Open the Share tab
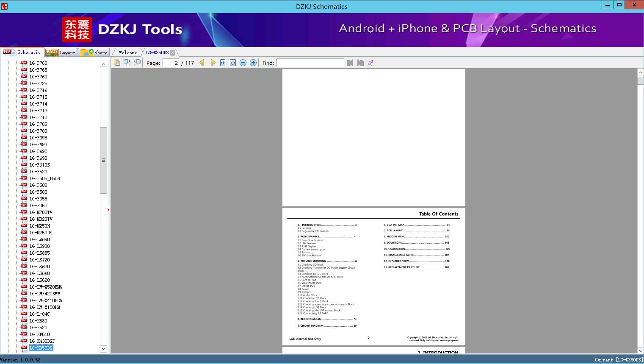This screenshot has width=644, height=364. [94, 53]
